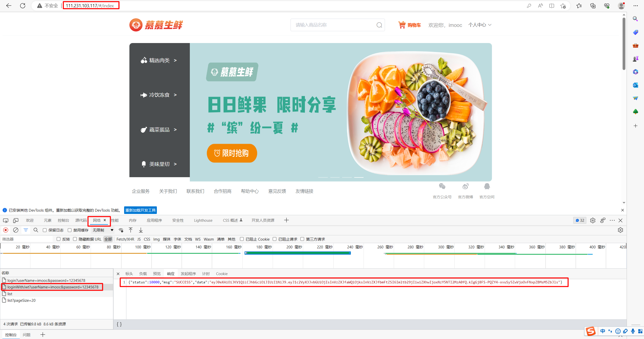
Task: Toggle the 隐藏数据 URL checkbox
Action: point(75,239)
